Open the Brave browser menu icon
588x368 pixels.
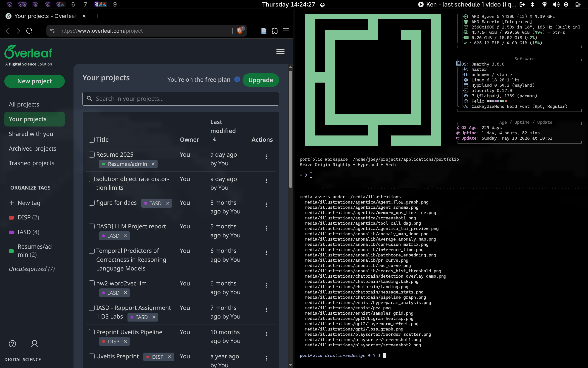(x=286, y=31)
